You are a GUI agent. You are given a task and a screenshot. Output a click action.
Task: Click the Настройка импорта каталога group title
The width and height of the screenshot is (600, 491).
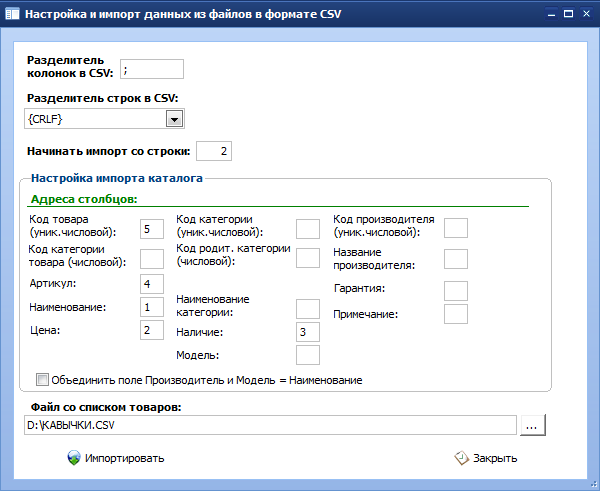click(117, 178)
